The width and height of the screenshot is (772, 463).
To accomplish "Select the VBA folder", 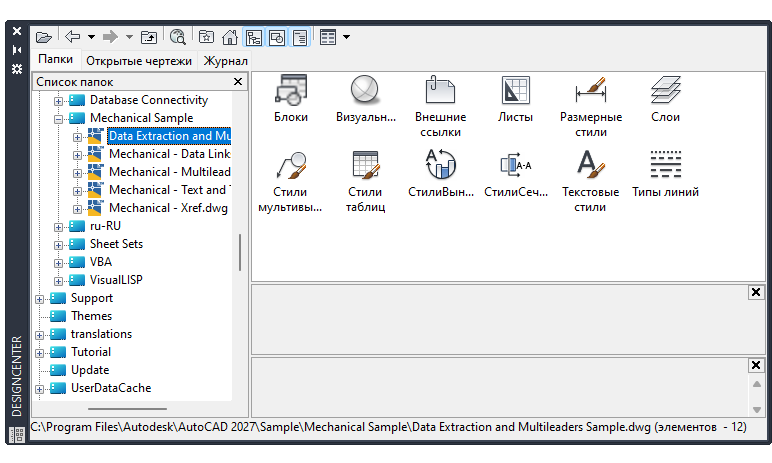I will click(x=100, y=262).
